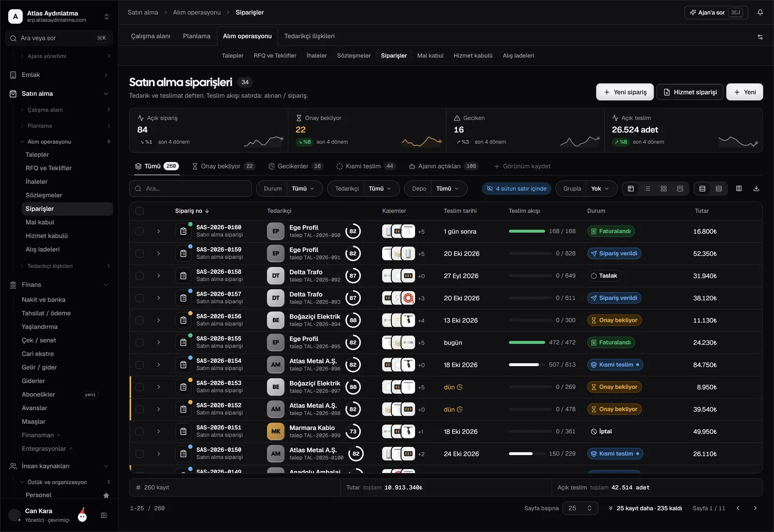
Task: Expand the SAS-2026-0157 row chevron
Action: tap(158, 298)
